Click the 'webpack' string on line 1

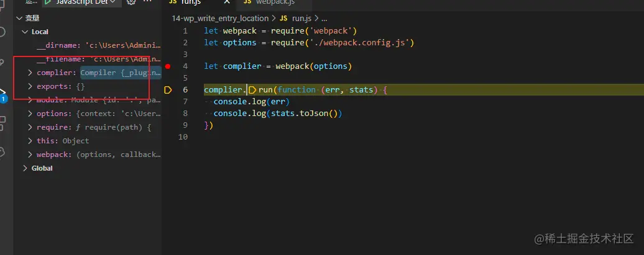click(333, 31)
